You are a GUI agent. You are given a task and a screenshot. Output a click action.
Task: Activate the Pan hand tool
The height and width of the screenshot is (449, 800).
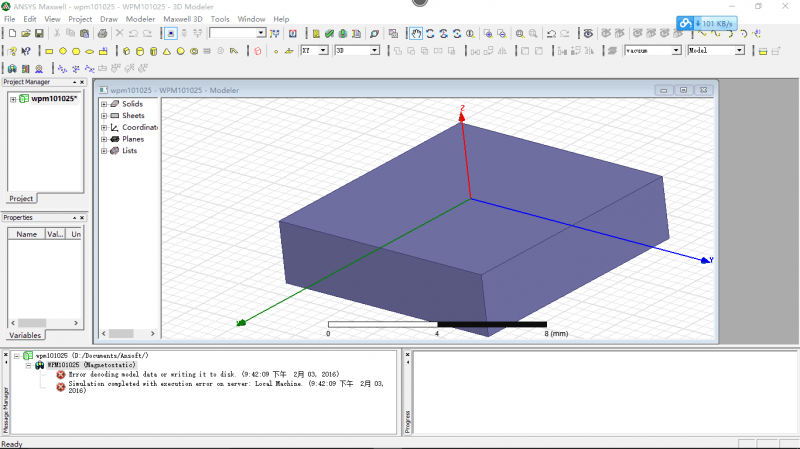point(416,33)
